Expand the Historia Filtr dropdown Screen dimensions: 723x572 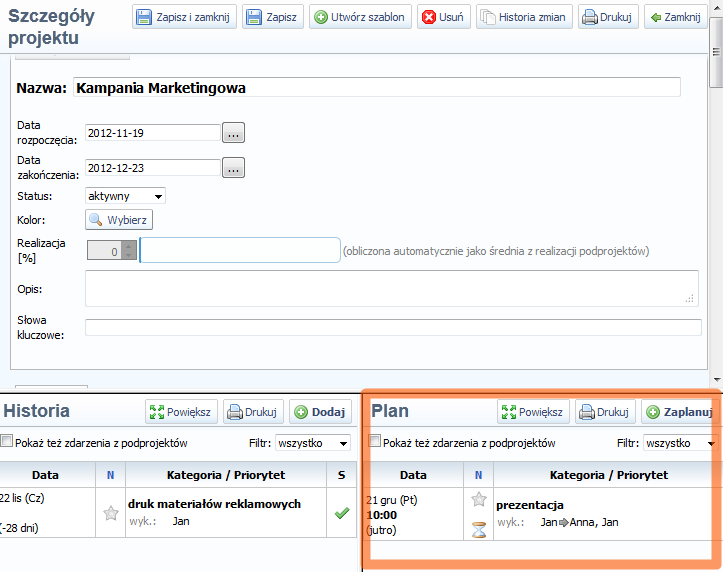click(313, 443)
